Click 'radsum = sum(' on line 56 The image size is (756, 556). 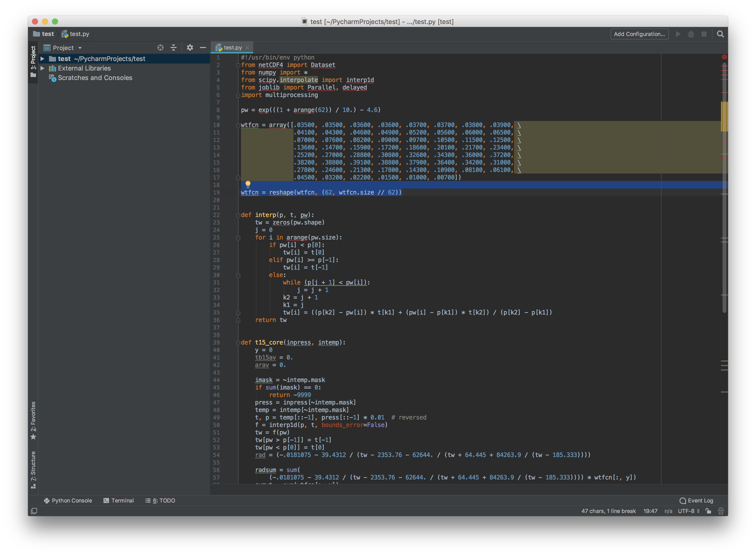(x=277, y=470)
